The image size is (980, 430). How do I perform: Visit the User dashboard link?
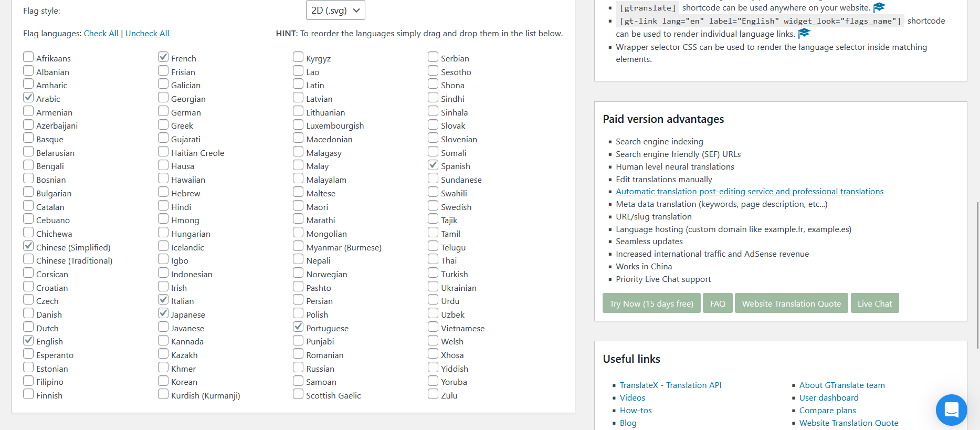point(829,398)
